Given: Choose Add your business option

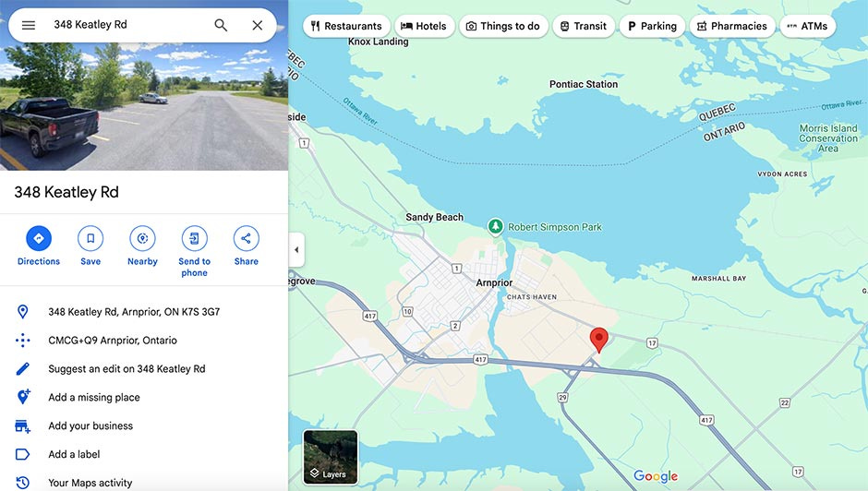Looking at the screenshot, I should pyautogui.click(x=90, y=425).
